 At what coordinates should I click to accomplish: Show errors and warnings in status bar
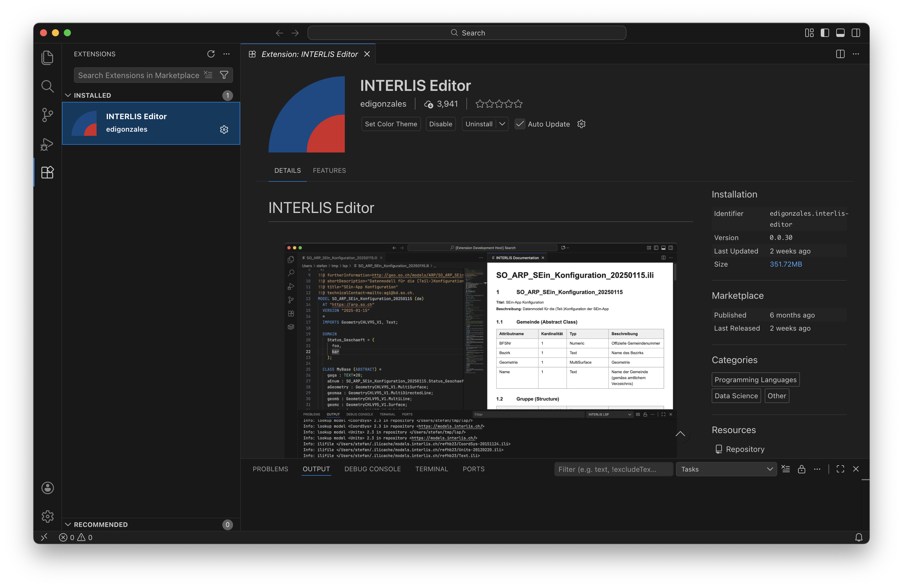[x=75, y=537]
